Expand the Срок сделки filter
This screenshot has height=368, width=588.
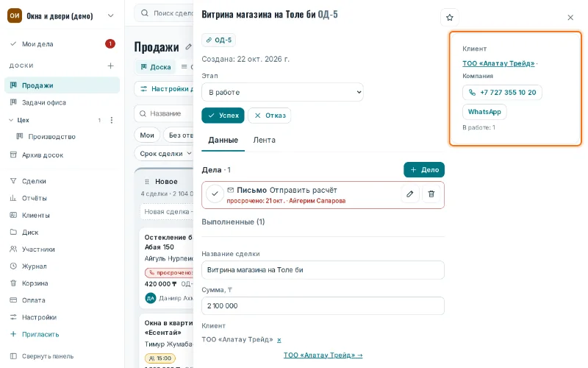pos(165,154)
